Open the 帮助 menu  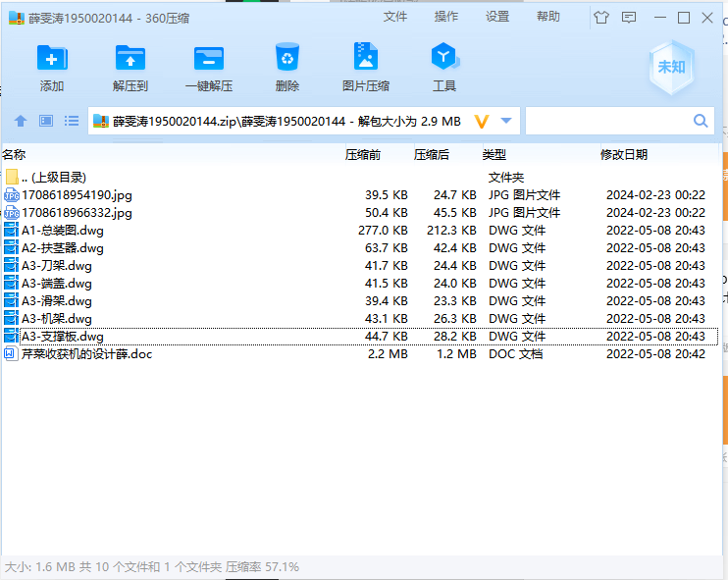click(548, 18)
